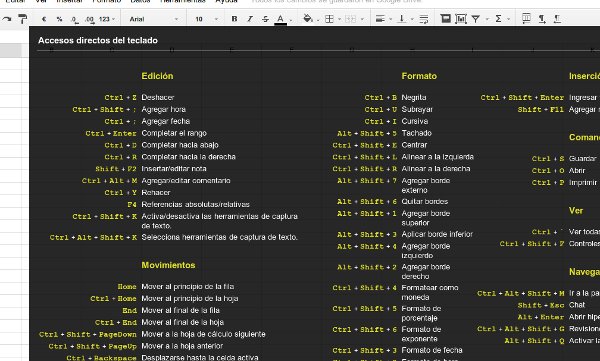Click the 'Completar hacia abajo' entry

click(x=180, y=145)
